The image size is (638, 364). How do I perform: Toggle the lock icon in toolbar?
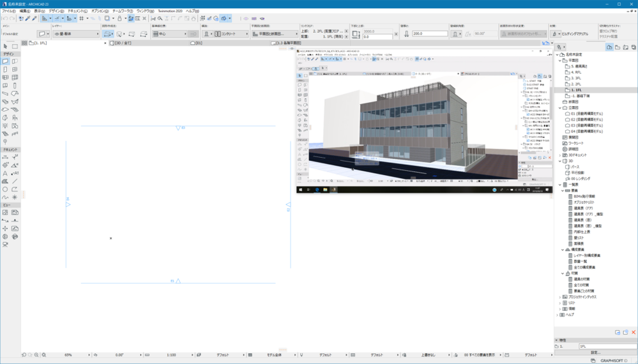(119, 19)
